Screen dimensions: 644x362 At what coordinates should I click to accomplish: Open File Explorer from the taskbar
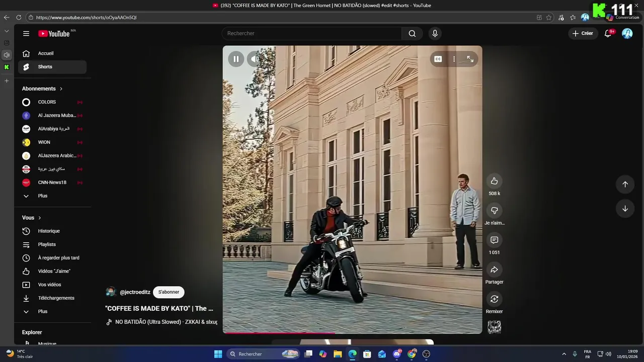pyautogui.click(x=338, y=354)
